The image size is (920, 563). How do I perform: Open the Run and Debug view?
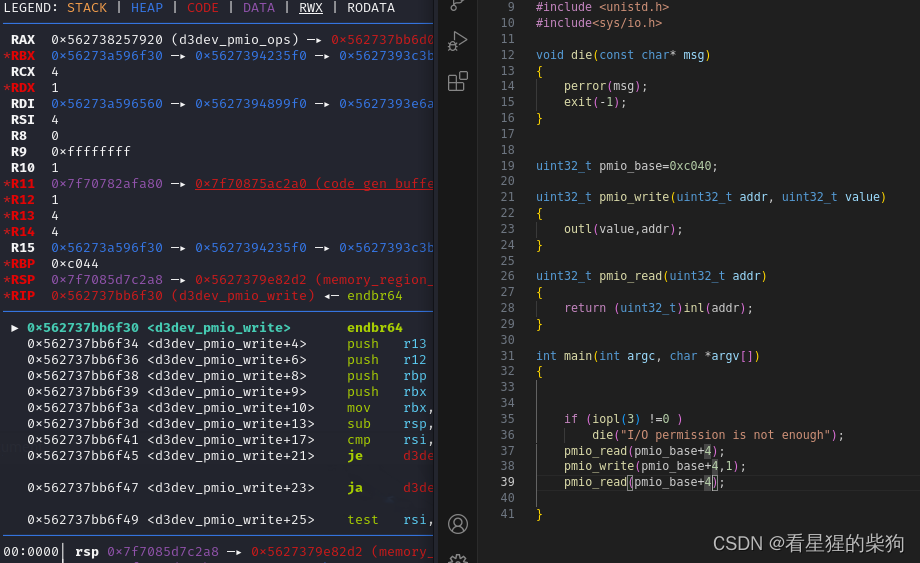[457, 41]
